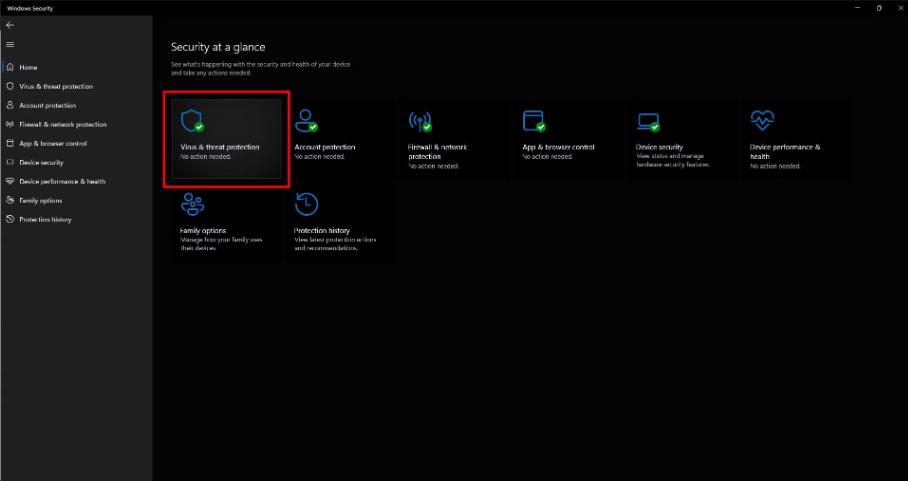Open Protection history from sidebar
The height and width of the screenshot is (481, 908).
coord(45,219)
